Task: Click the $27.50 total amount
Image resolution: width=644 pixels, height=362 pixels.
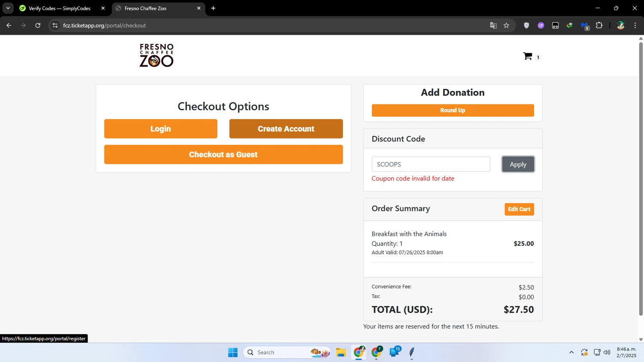Action: pos(519,310)
